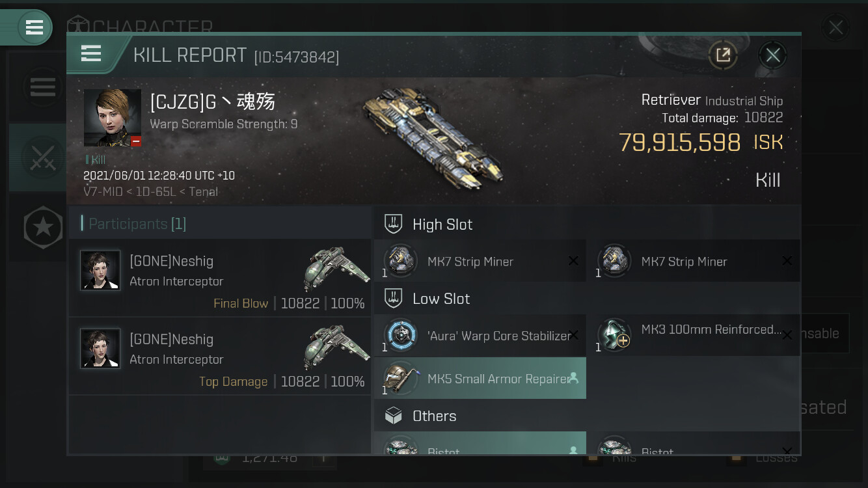This screenshot has width=868, height=488.
Task: Open the star badge sidebar icon
Action: pos(43,227)
